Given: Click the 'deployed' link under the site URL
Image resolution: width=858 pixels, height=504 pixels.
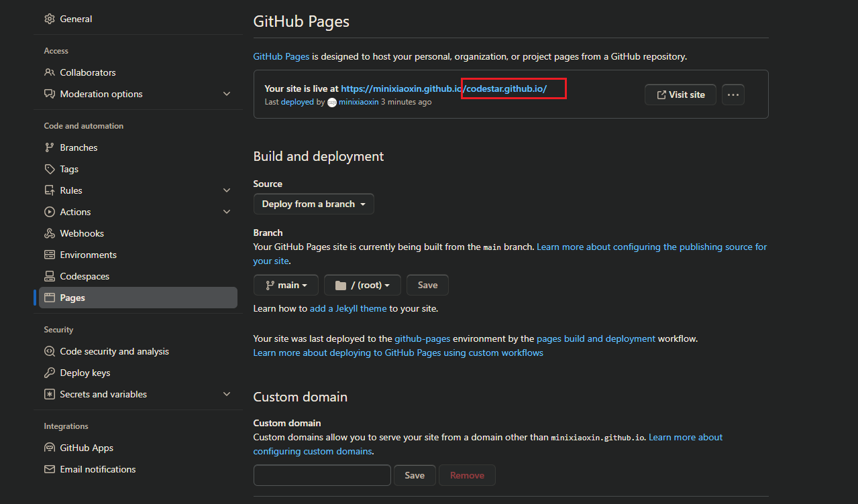Looking at the screenshot, I should click(x=297, y=102).
